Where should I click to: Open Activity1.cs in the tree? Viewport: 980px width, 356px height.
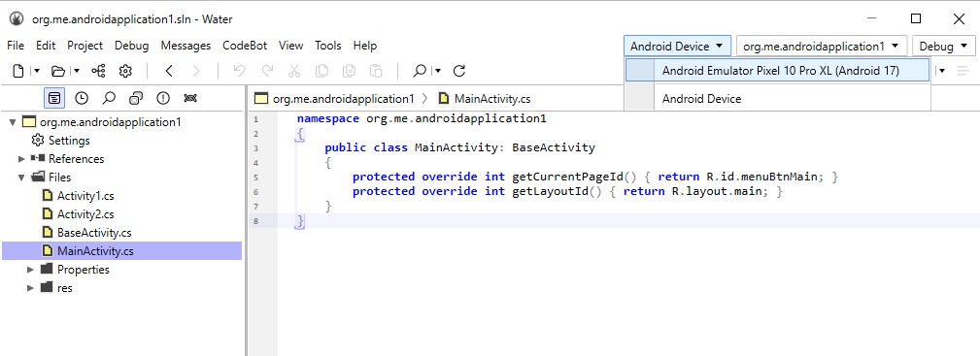85,196
